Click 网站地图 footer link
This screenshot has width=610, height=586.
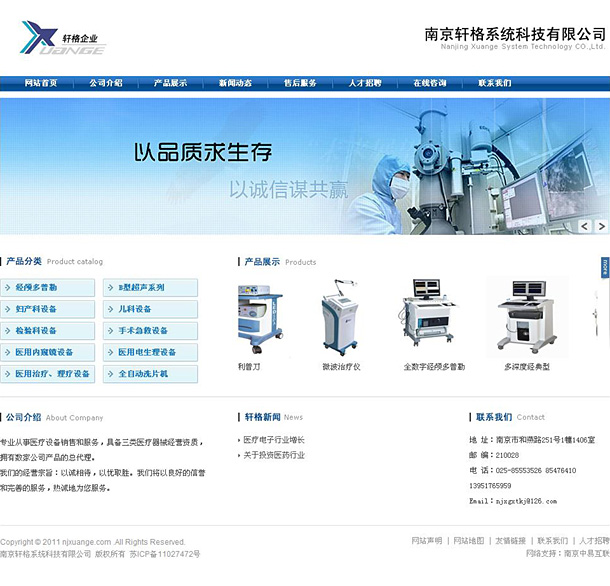coord(468,541)
